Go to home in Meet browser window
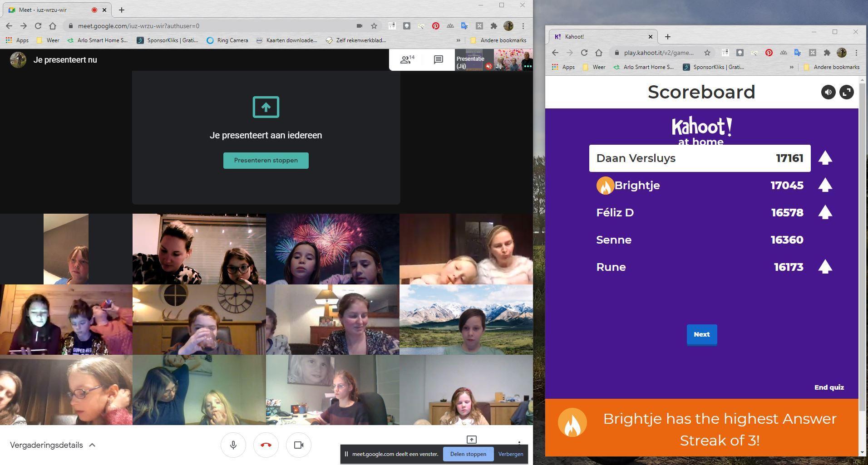Screen dimensions: 868x465 point(53,26)
